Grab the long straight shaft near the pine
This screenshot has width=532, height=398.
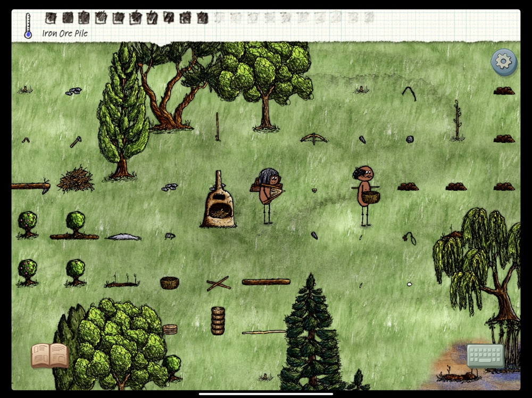264,333
